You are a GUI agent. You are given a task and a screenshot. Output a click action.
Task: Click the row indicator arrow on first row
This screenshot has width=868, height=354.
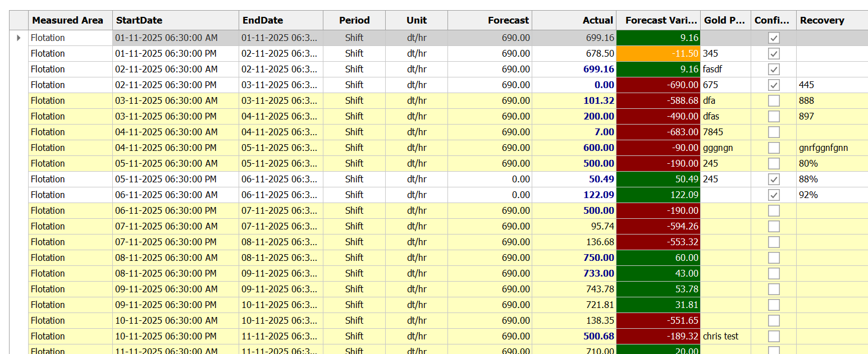(x=19, y=38)
